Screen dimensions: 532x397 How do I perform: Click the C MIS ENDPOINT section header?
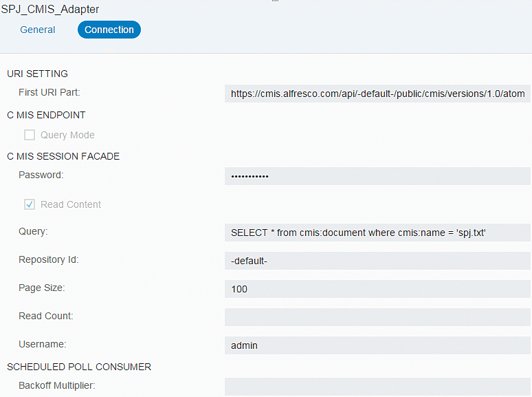46,115
